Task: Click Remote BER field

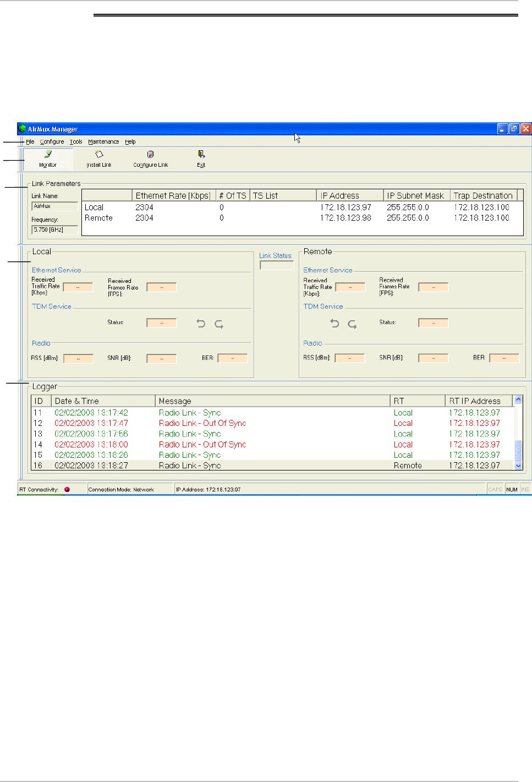Action: click(504, 358)
